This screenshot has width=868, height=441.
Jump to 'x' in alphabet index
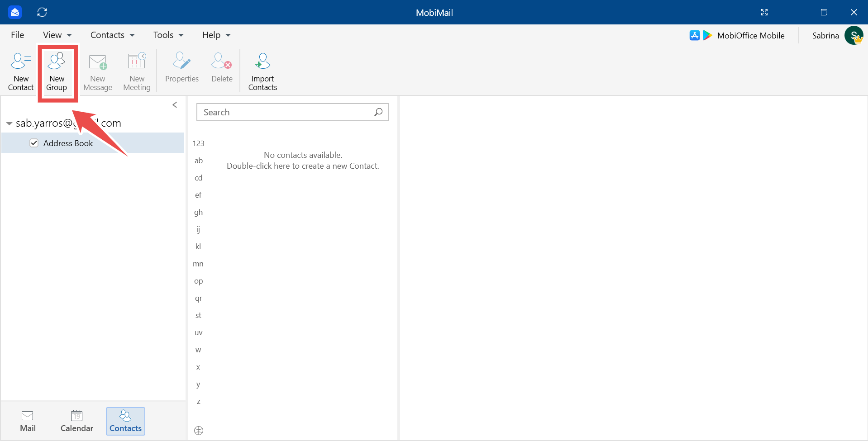point(198,367)
